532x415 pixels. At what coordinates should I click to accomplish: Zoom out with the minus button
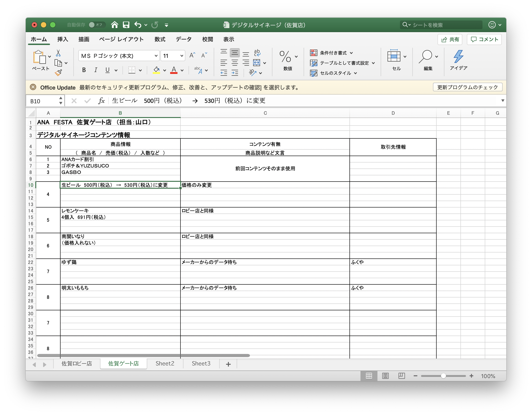coord(415,376)
